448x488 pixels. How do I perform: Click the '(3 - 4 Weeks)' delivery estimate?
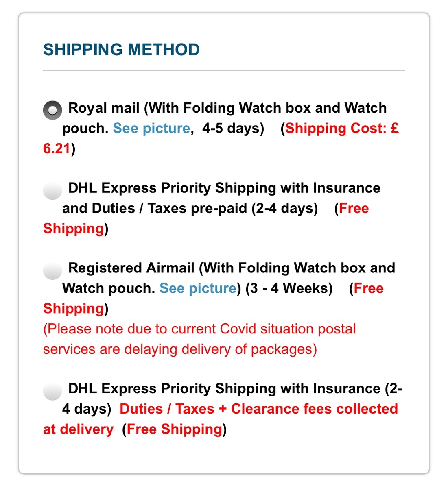(289, 288)
